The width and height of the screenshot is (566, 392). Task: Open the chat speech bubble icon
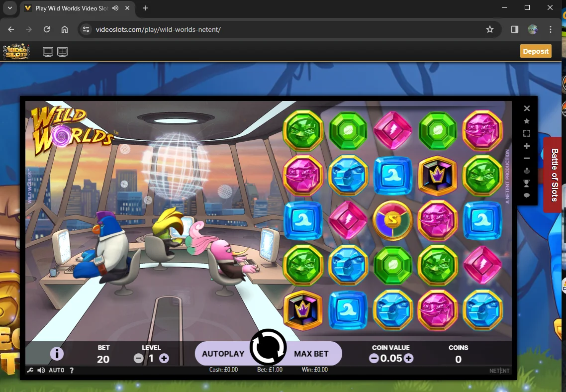point(527,196)
